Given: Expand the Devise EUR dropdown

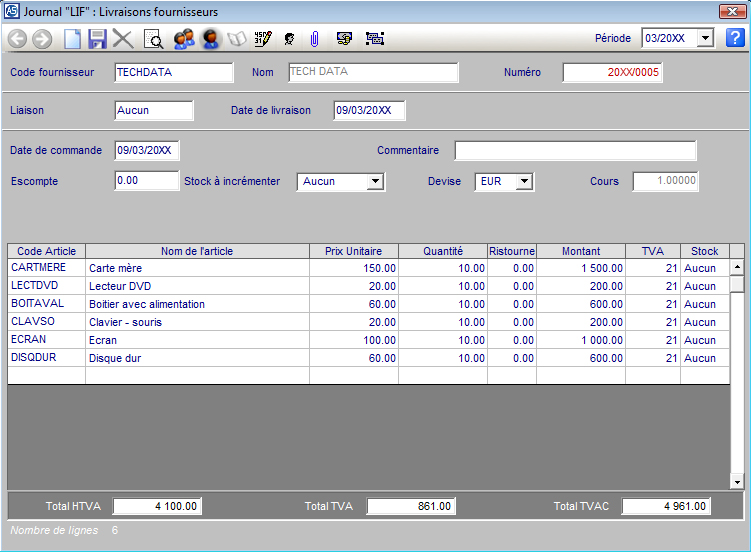Looking at the screenshot, I should point(524,182).
